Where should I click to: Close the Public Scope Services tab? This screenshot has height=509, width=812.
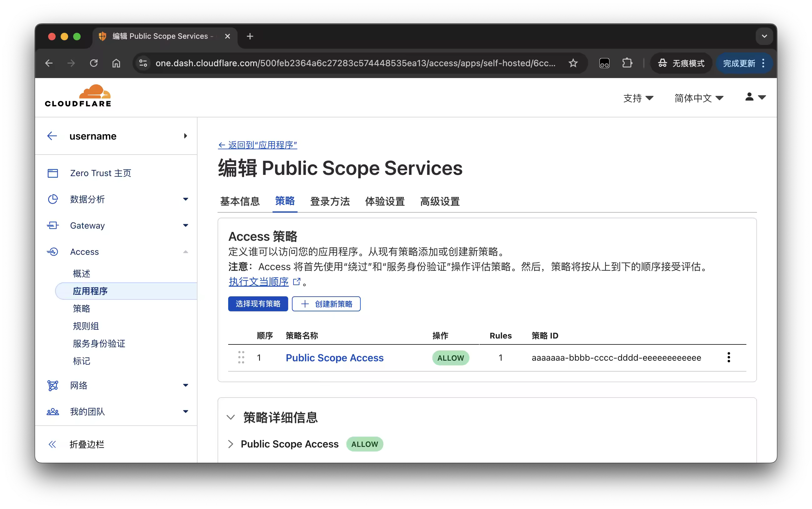coord(228,36)
